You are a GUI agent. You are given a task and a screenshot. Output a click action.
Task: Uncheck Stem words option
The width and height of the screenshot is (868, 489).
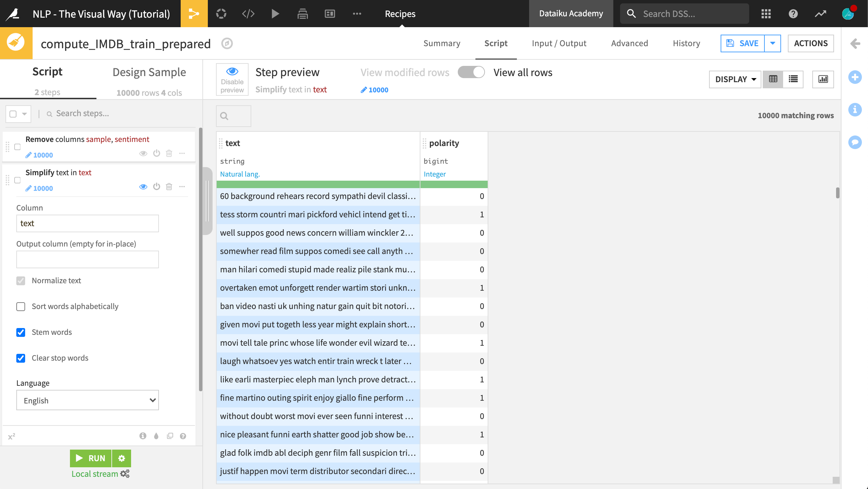pos(21,332)
